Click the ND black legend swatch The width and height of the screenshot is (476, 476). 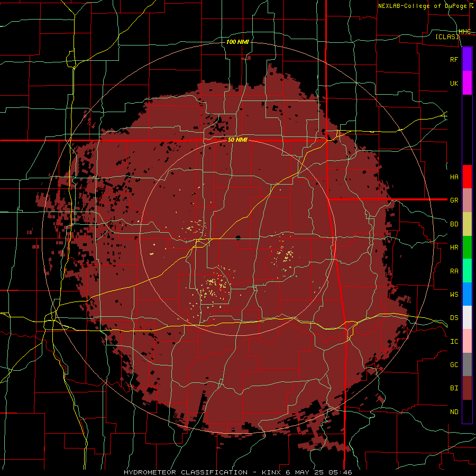pyautogui.click(x=467, y=411)
